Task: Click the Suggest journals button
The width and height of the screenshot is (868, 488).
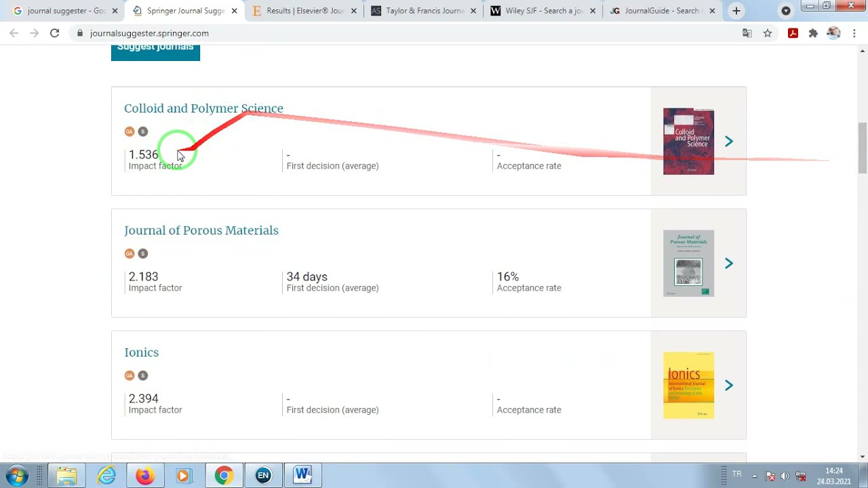Action: 155,52
